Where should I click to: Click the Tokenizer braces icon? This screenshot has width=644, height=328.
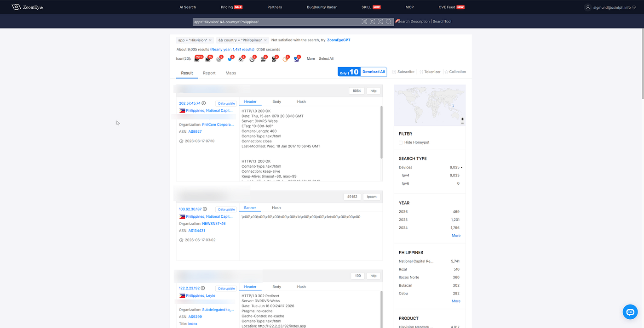[421, 72]
